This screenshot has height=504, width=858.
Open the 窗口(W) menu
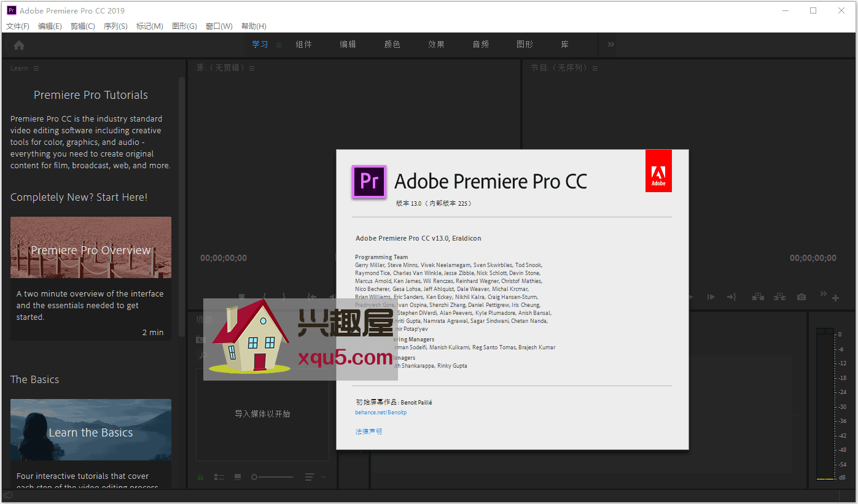click(219, 26)
